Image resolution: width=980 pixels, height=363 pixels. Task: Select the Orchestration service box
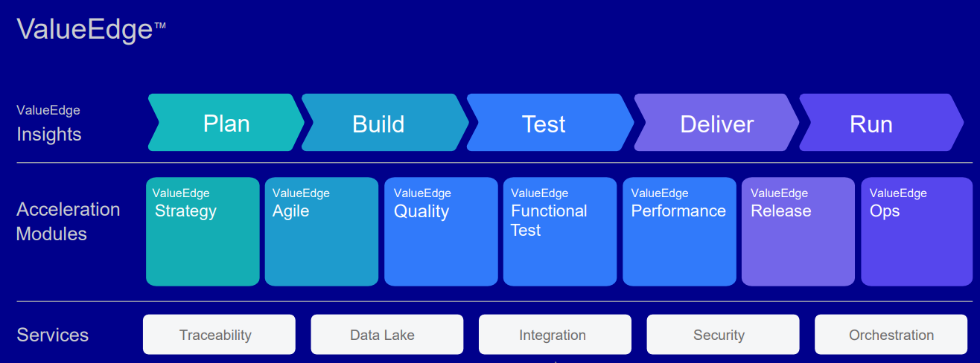[x=891, y=335]
